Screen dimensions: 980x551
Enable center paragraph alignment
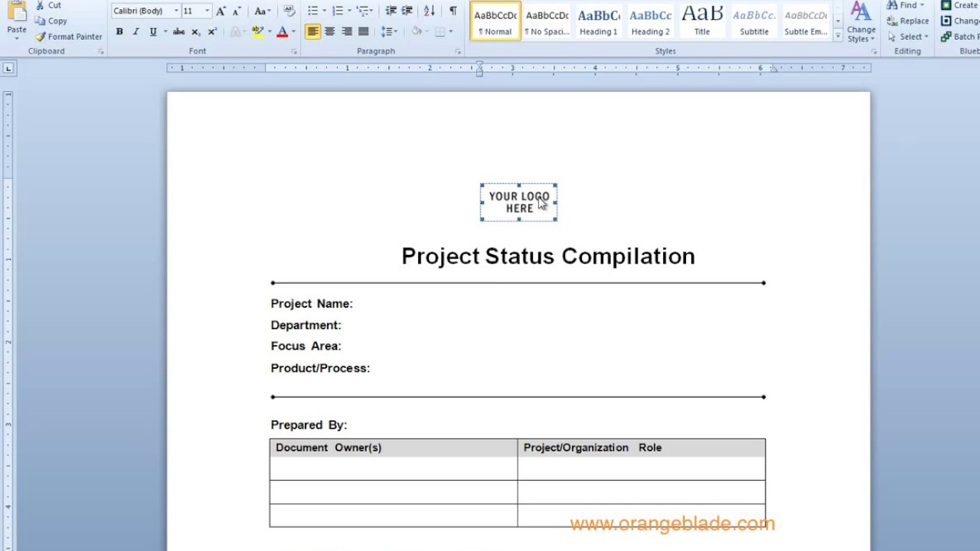click(x=329, y=31)
